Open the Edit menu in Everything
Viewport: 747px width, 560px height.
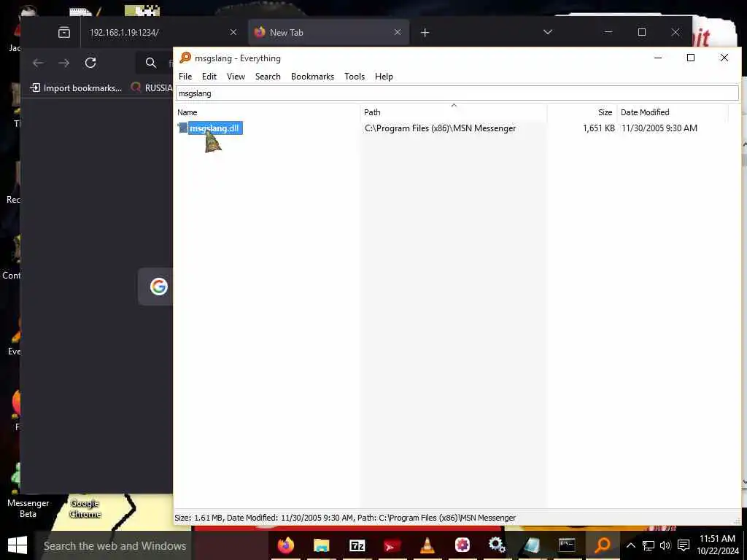point(209,76)
